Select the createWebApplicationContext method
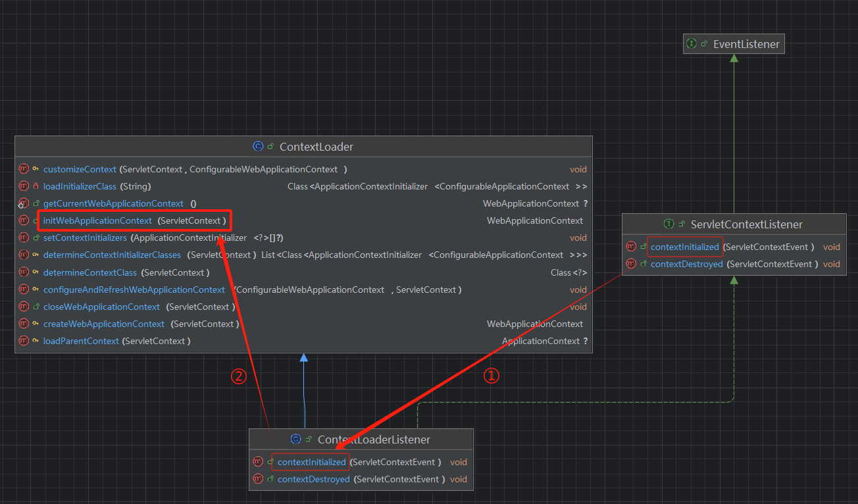Image resolution: width=858 pixels, height=504 pixels. pyautogui.click(x=104, y=324)
